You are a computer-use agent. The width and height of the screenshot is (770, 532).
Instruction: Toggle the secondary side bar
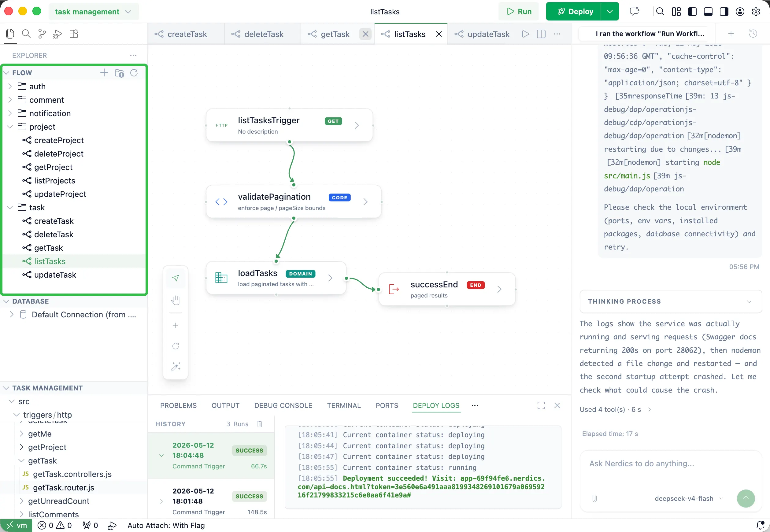[724, 11]
